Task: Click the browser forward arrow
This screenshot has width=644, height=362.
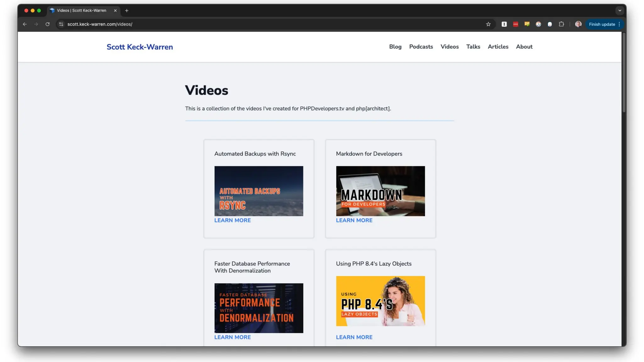Action: pos(36,24)
